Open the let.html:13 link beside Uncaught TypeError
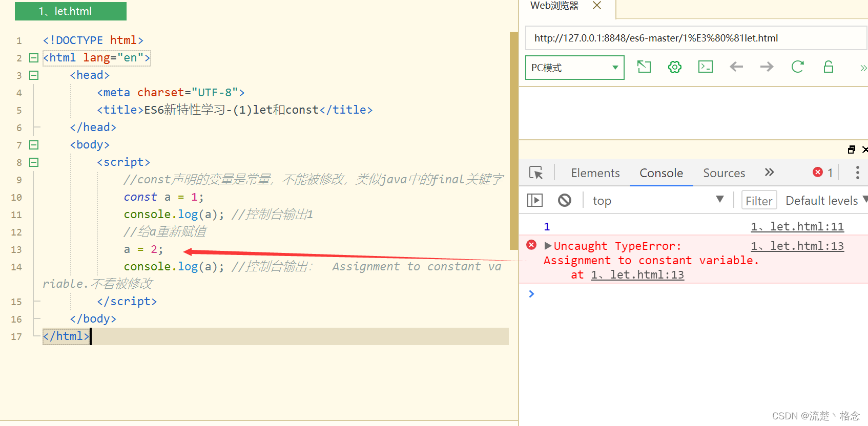 click(x=797, y=246)
